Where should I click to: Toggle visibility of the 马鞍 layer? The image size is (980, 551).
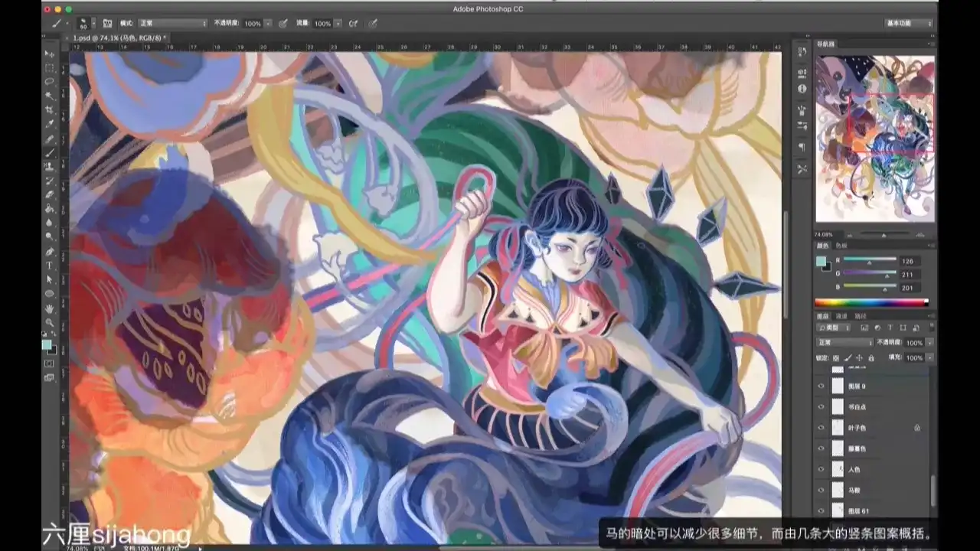click(x=821, y=490)
